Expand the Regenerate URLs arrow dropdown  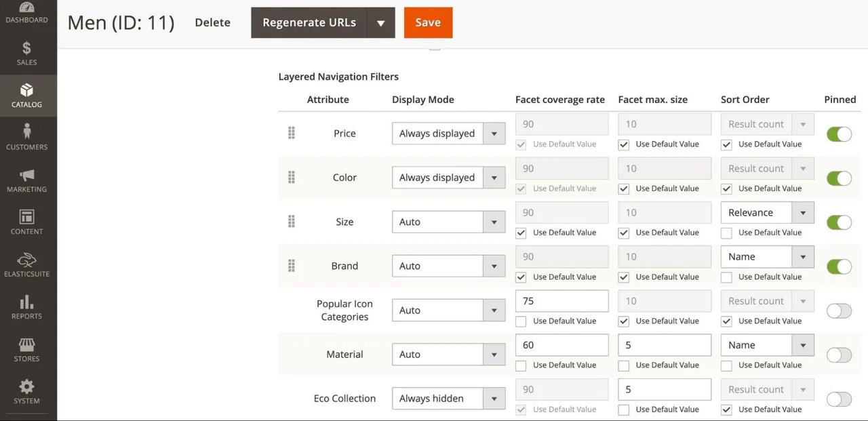(x=380, y=23)
